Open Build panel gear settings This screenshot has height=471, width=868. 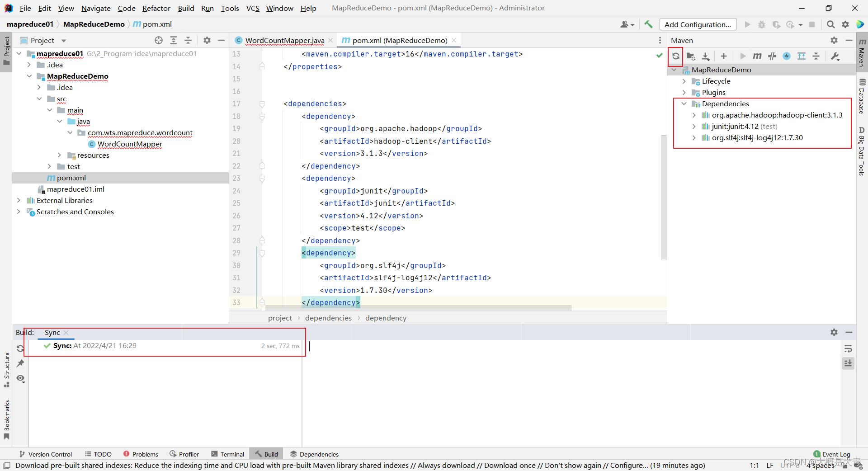coord(834,332)
